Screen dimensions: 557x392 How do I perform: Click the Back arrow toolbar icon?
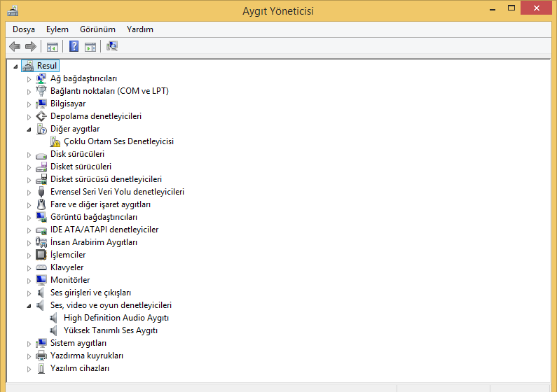(x=15, y=46)
